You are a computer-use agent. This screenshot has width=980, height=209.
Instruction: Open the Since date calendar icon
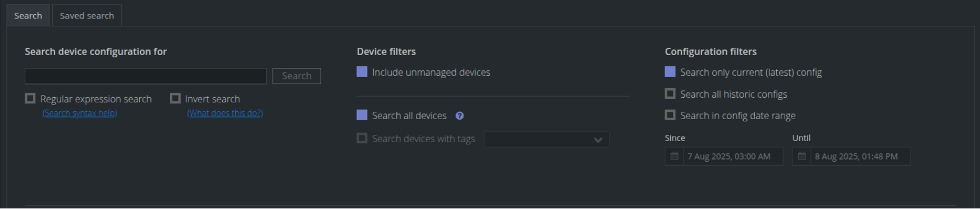click(x=674, y=156)
